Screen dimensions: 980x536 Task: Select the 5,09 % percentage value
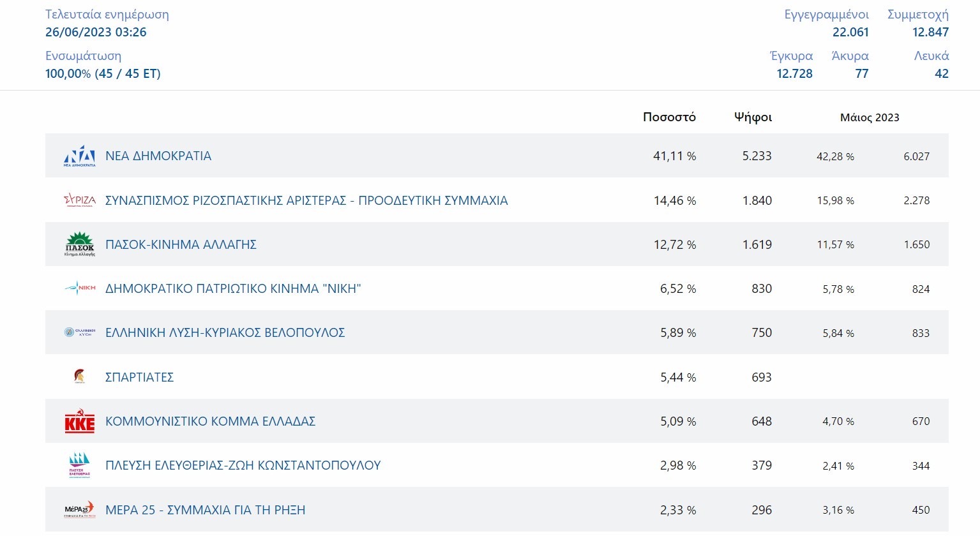tap(678, 421)
